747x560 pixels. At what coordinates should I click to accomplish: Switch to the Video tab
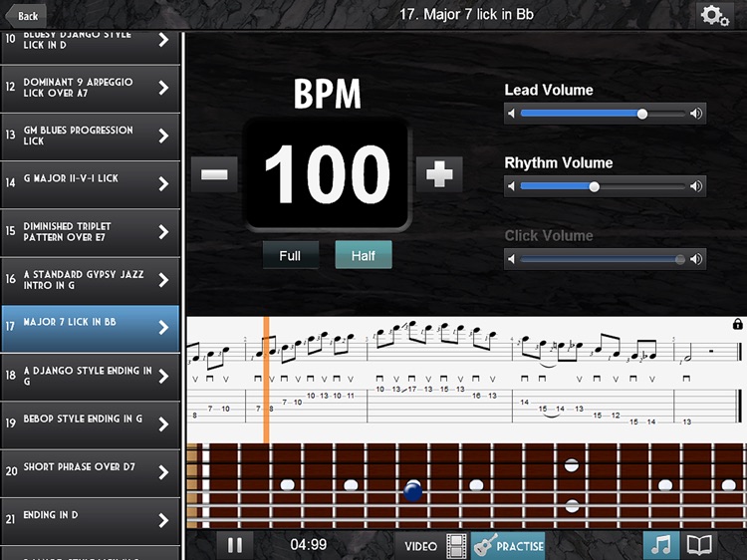click(x=432, y=546)
